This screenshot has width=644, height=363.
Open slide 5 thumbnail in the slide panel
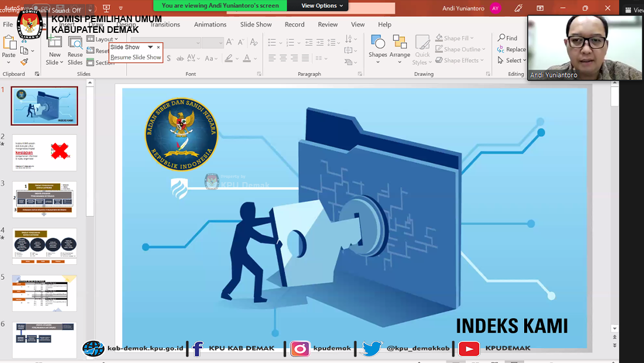(x=44, y=293)
